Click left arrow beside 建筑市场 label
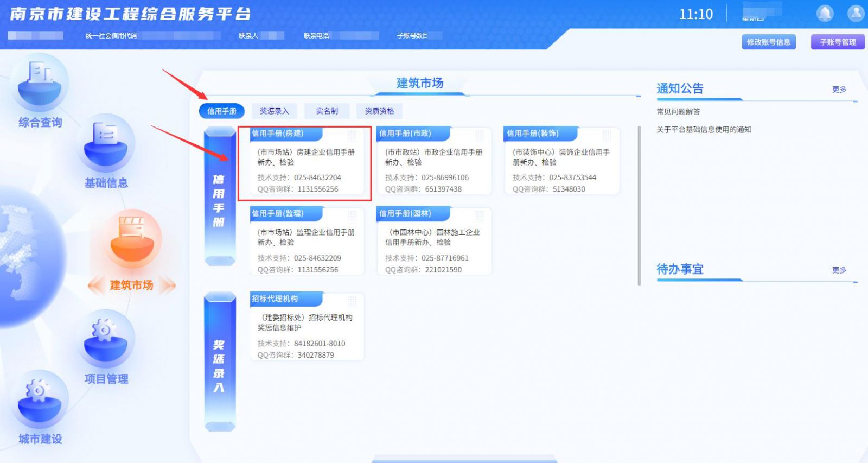 (96, 284)
